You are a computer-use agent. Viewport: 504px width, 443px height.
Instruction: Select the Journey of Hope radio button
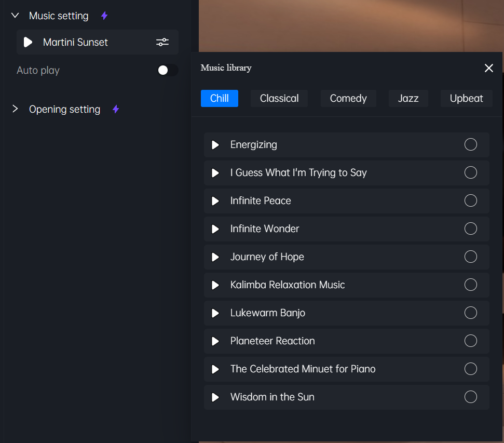point(471,257)
